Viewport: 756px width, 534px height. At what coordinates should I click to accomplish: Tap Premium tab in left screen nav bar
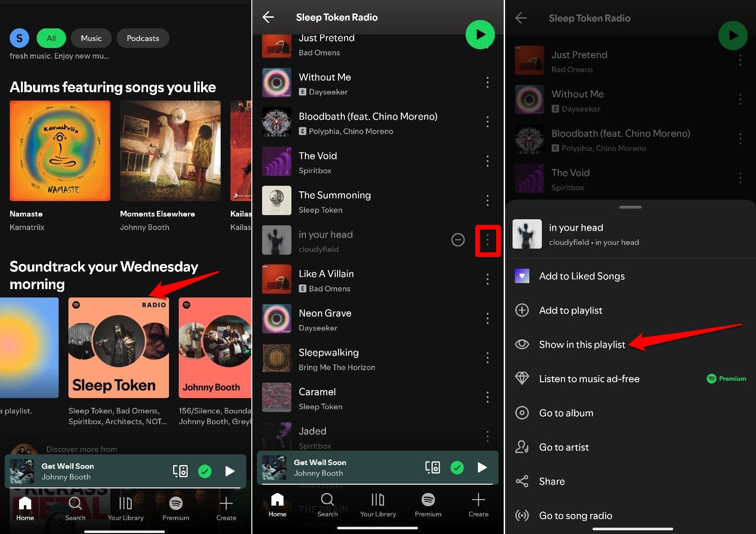176,508
